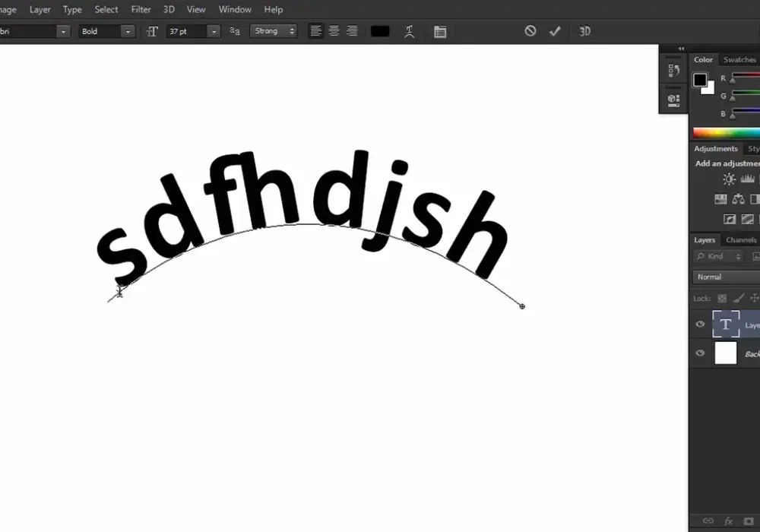Switch to the Color tab
The width and height of the screenshot is (760, 532).
coord(703,59)
